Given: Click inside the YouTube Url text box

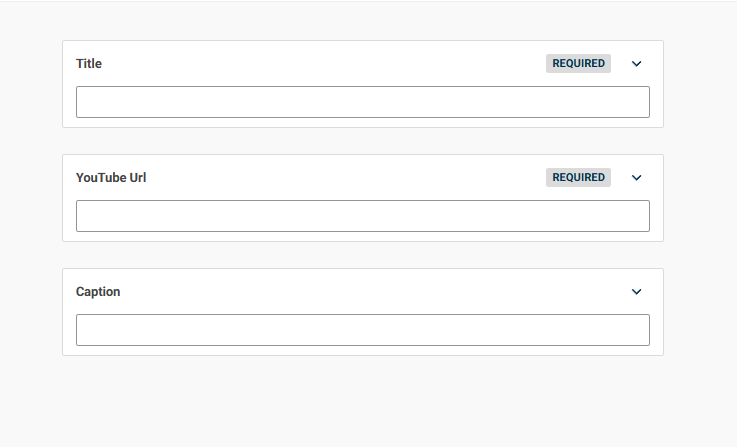Looking at the screenshot, I should pyautogui.click(x=363, y=216).
